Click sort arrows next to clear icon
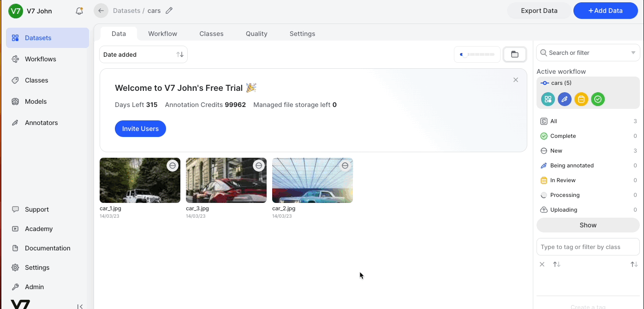 (557, 264)
